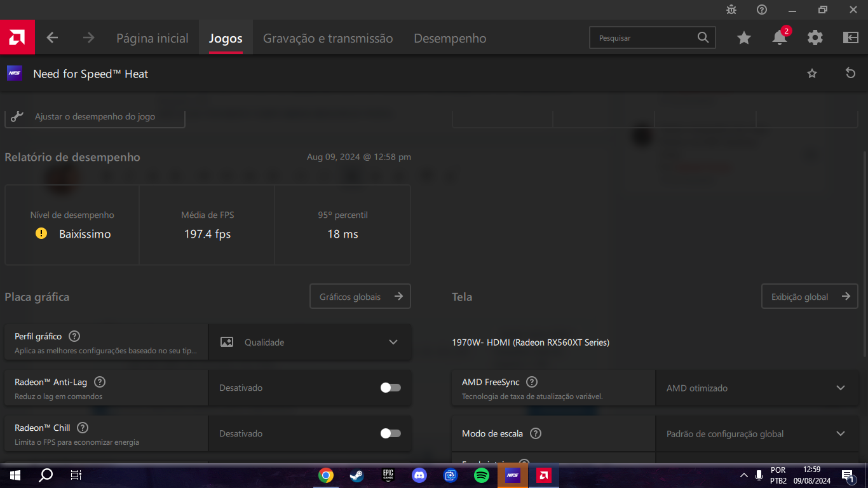Show hidden system tray icons
Image resolution: width=868 pixels, height=488 pixels.
click(744, 475)
